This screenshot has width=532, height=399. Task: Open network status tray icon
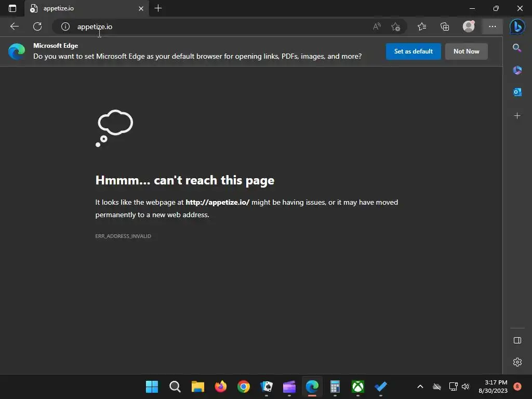click(453, 387)
